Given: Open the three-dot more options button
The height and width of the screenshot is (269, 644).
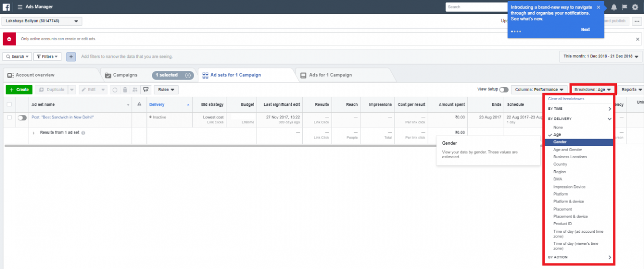Looking at the screenshot, I should tap(636, 21).
